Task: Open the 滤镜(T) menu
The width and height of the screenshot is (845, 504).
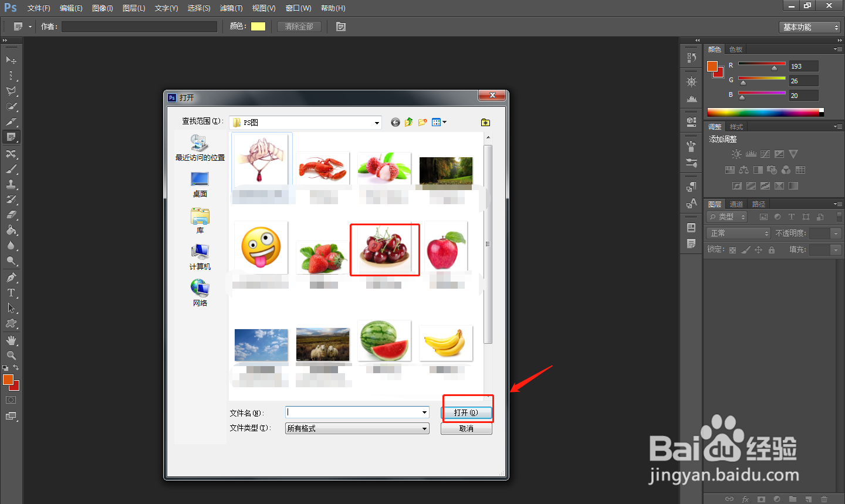Action: click(231, 8)
